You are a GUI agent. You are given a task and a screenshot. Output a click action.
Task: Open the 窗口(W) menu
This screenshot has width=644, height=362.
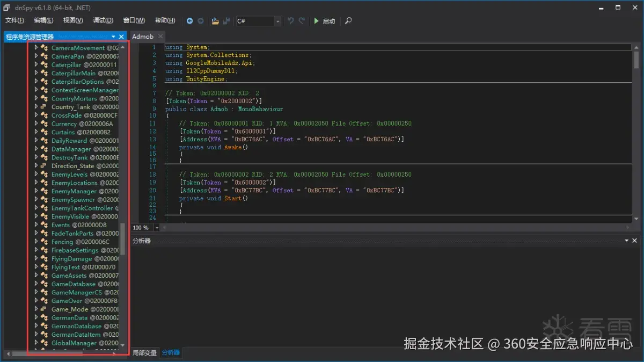click(134, 20)
